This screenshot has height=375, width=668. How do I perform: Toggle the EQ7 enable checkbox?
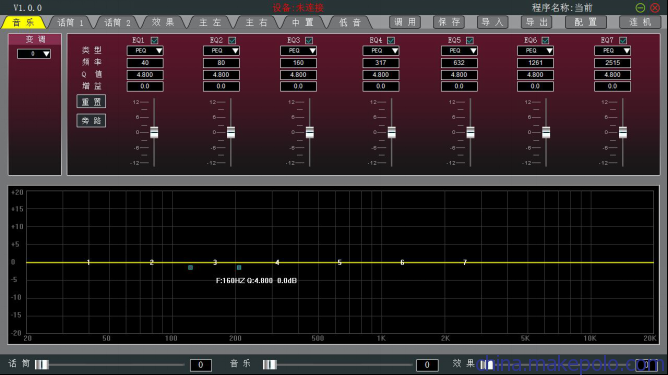tap(623, 40)
